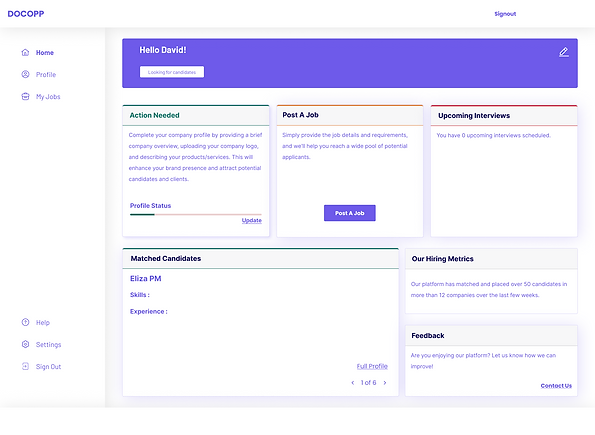Select Sign Out in the sidebar
The width and height of the screenshot is (595, 435).
click(x=49, y=367)
